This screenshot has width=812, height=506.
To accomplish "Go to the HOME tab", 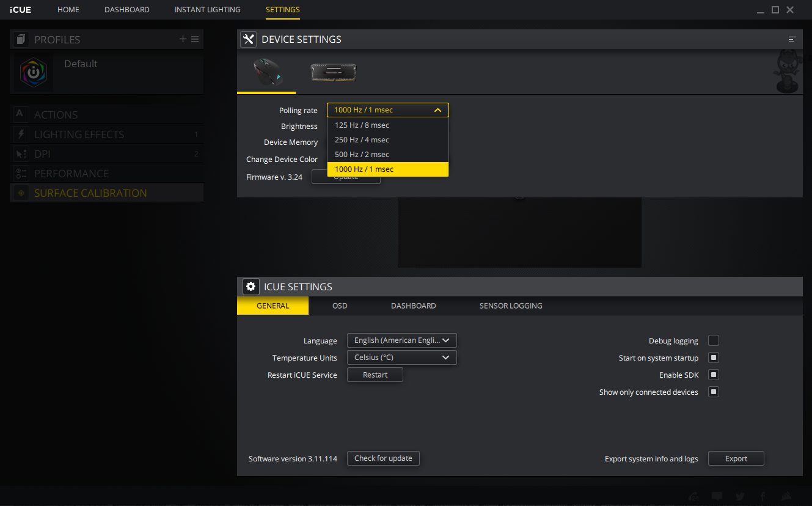I will pyautogui.click(x=68, y=10).
